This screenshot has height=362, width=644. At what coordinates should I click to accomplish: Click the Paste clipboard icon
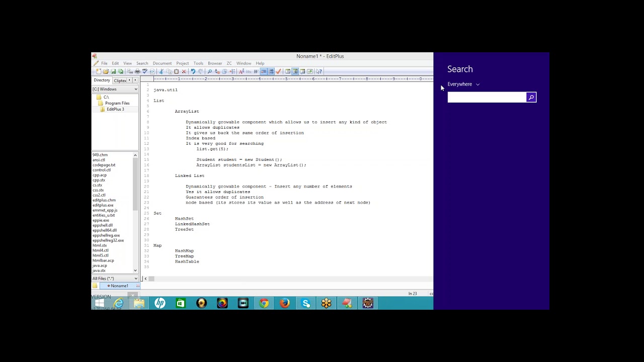177,71
